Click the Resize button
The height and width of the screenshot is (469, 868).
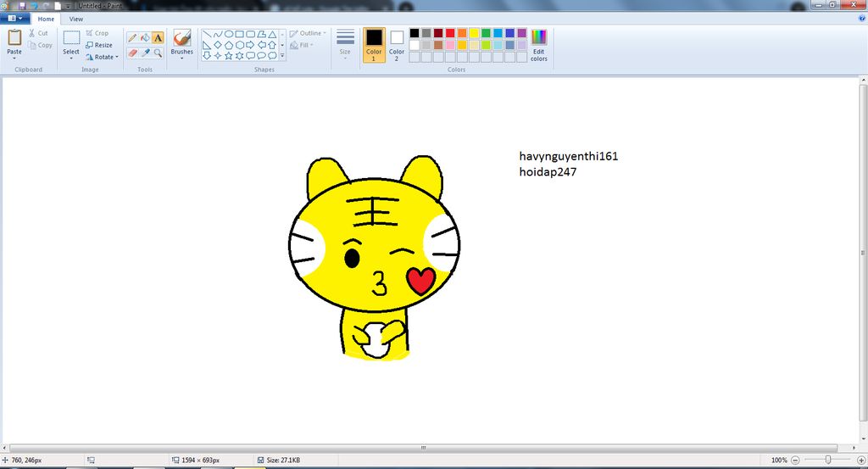click(x=99, y=45)
